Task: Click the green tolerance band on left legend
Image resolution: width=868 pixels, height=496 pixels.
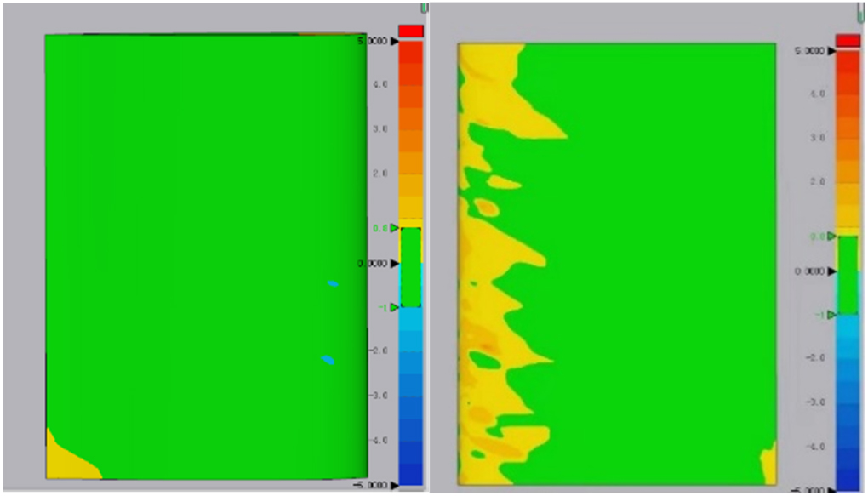Action: (411, 267)
